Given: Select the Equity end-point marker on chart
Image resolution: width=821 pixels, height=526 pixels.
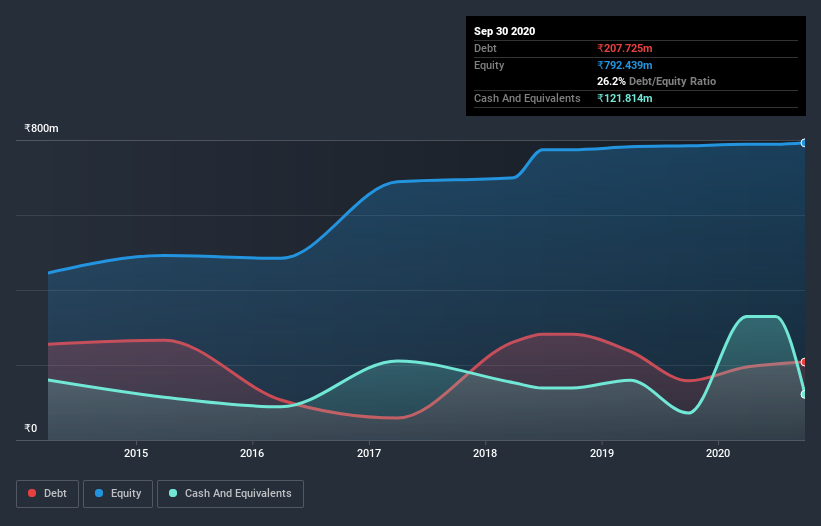Looking at the screenshot, I should 804,143.
